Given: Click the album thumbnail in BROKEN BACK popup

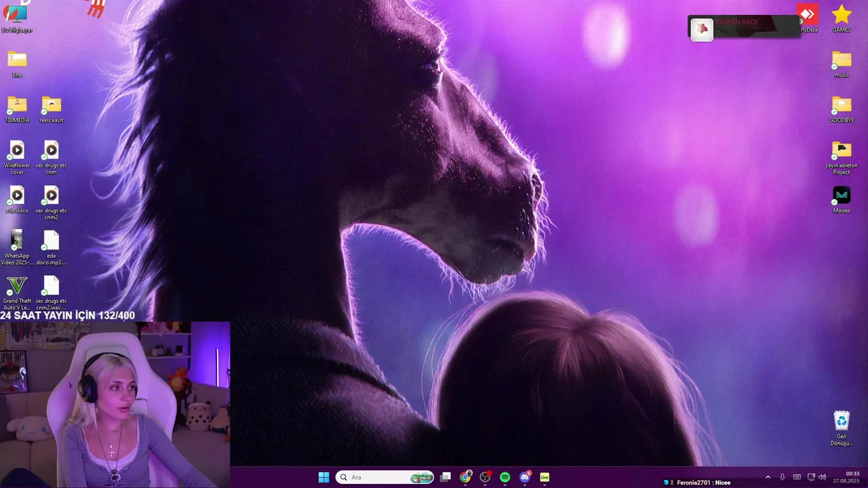Looking at the screenshot, I should tap(702, 29).
